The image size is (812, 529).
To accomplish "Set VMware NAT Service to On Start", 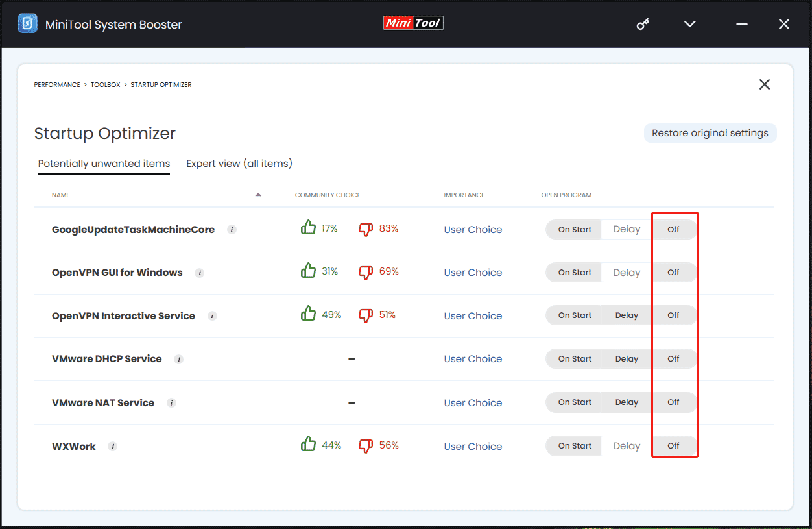I will click(x=575, y=402).
